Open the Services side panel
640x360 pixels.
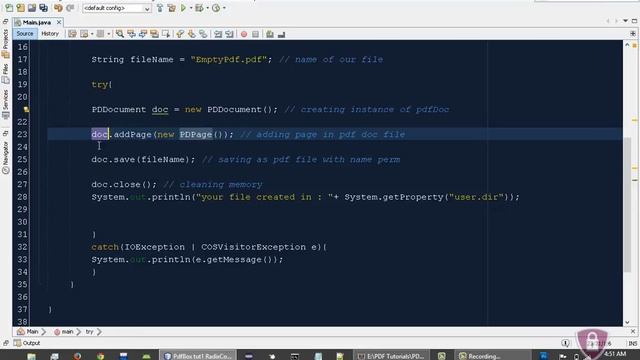[x=5, y=104]
